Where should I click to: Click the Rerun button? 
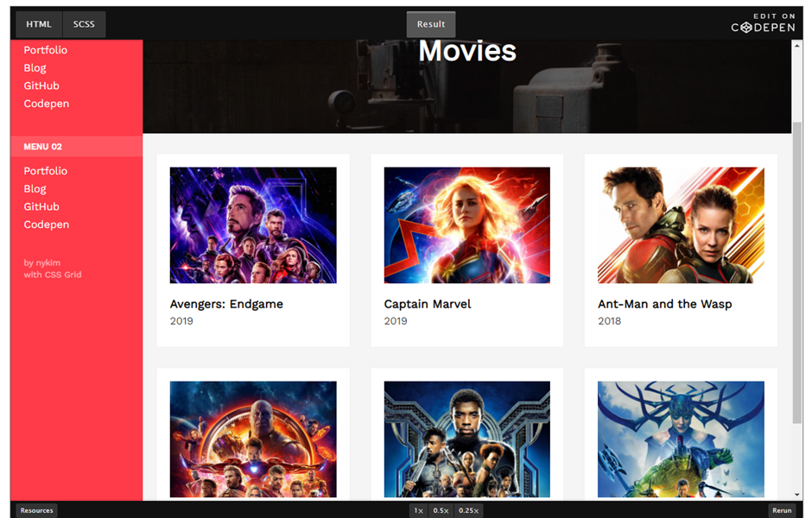(x=782, y=510)
